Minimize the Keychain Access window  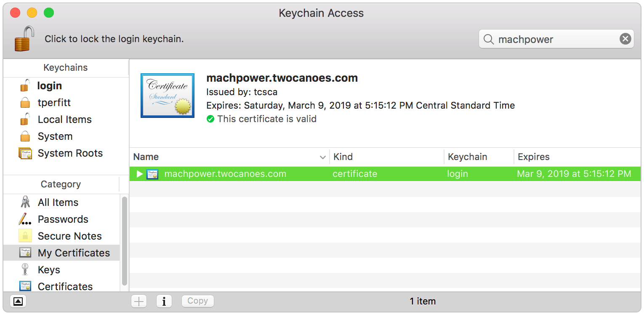pyautogui.click(x=32, y=13)
